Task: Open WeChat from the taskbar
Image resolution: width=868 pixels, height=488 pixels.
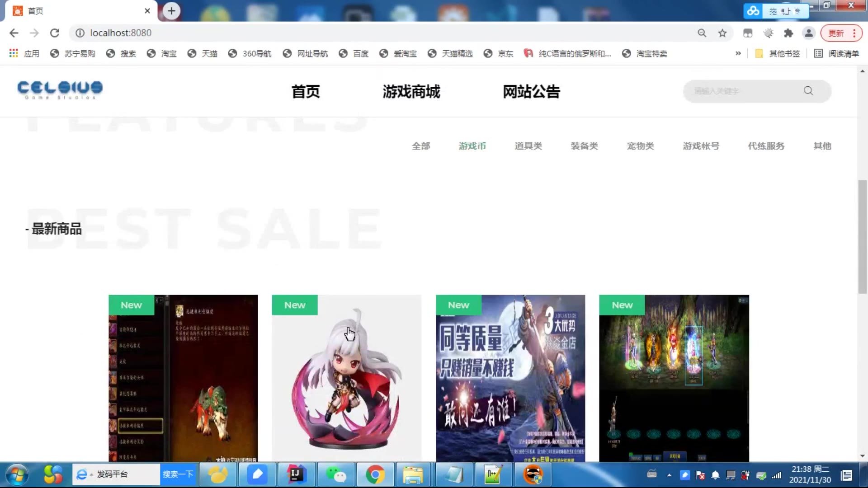Action: click(336, 474)
